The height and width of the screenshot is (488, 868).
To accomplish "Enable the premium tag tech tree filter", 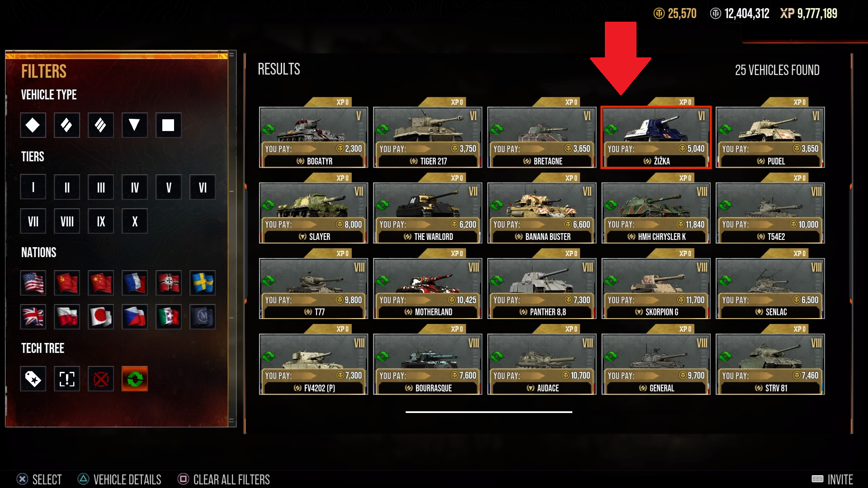I will pyautogui.click(x=33, y=379).
